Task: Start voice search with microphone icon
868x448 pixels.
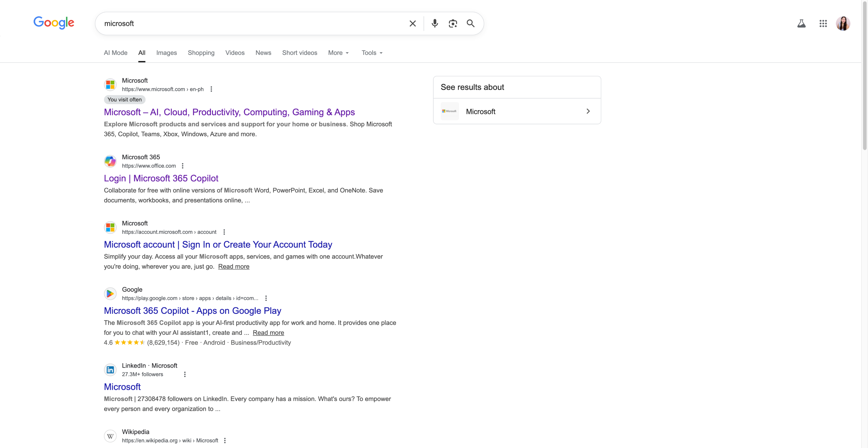Action: click(434, 23)
